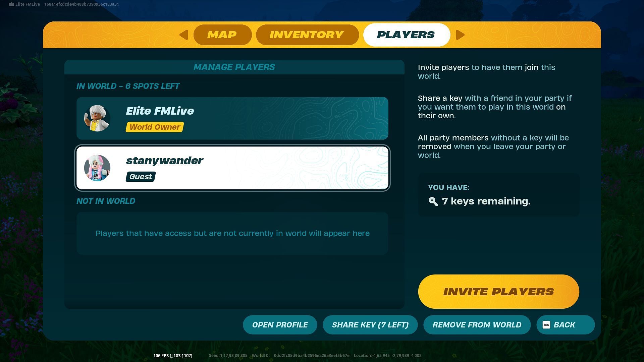The height and width of the screenshot is (362, 644).
Task: Click the left arrow navigation icon
Action: (183, 35)
